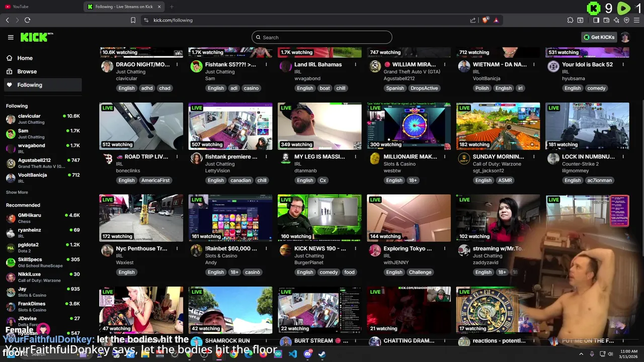The width and height of the screenshot is (644, 362).
Task: Open options menu for DRAGO NIGHT/MO stream
Action: point(177,64)
